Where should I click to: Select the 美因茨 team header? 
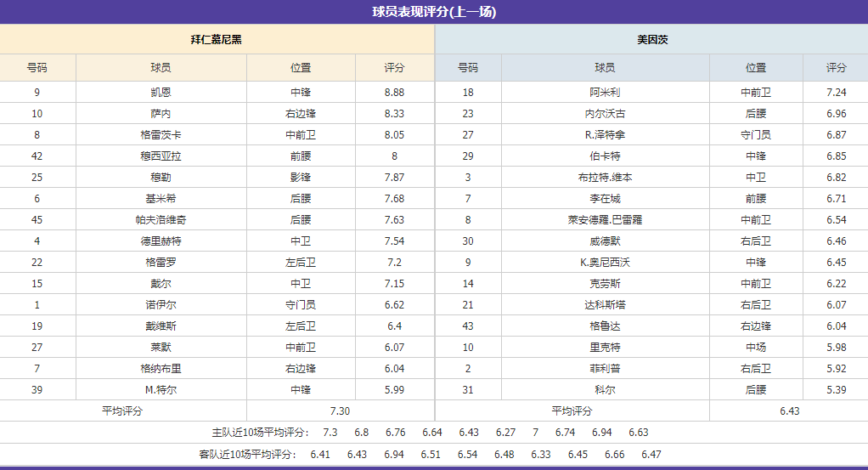tap(652, 39)
